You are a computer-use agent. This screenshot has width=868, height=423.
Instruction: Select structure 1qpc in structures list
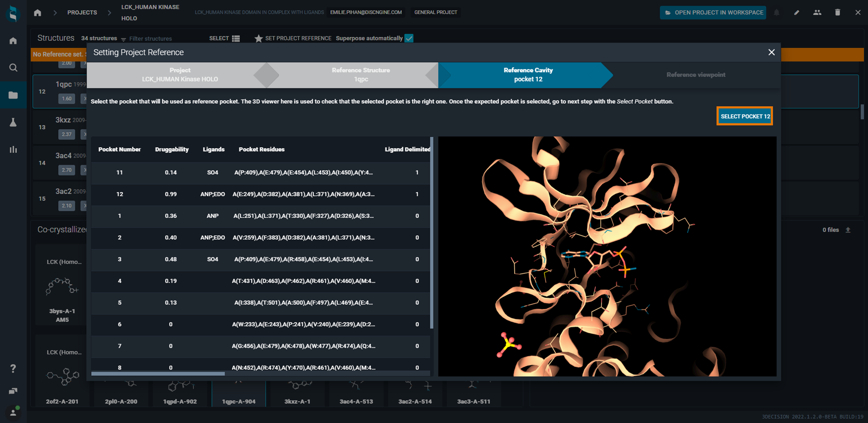(59, 92)
